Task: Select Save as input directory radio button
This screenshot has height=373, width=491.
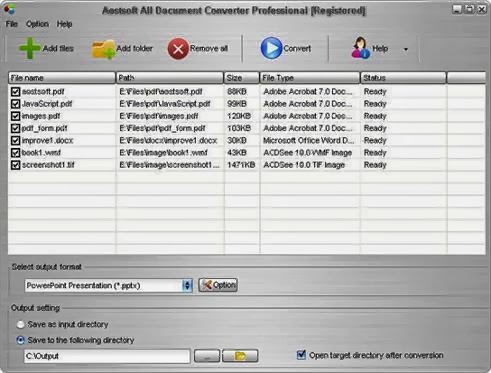Action: coord(21,324)
